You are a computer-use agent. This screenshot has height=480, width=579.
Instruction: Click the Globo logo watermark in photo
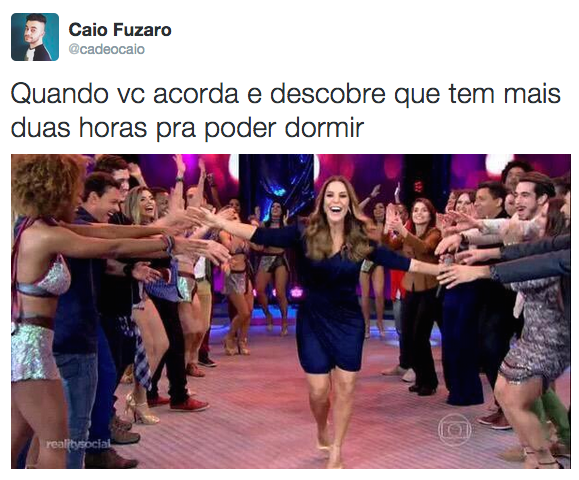454,430
